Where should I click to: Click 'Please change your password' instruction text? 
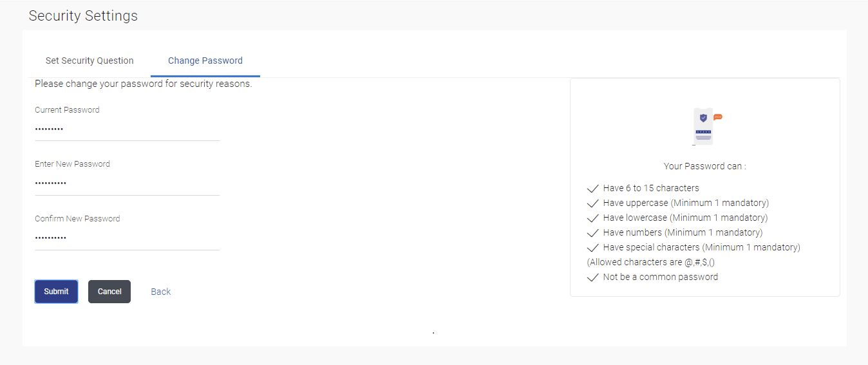pos(143,84)
